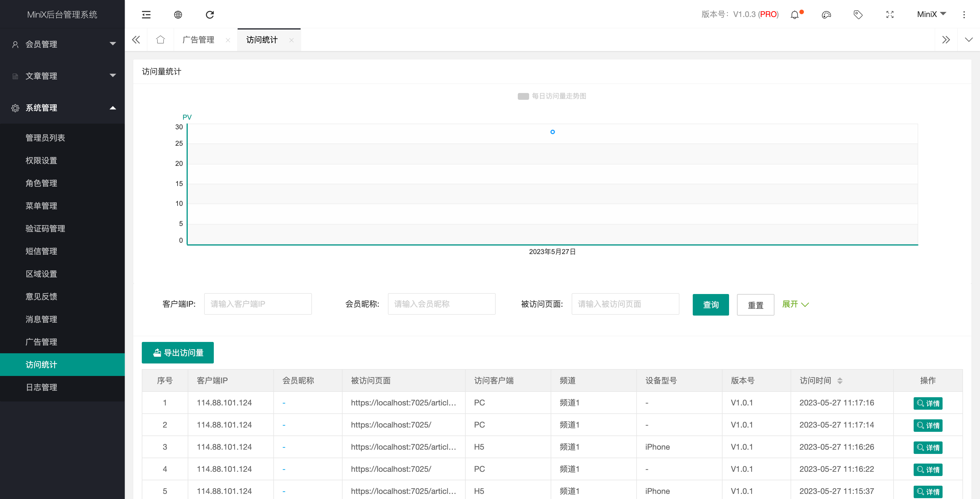
Task: Click the chart data point marker
Action: 552,132
